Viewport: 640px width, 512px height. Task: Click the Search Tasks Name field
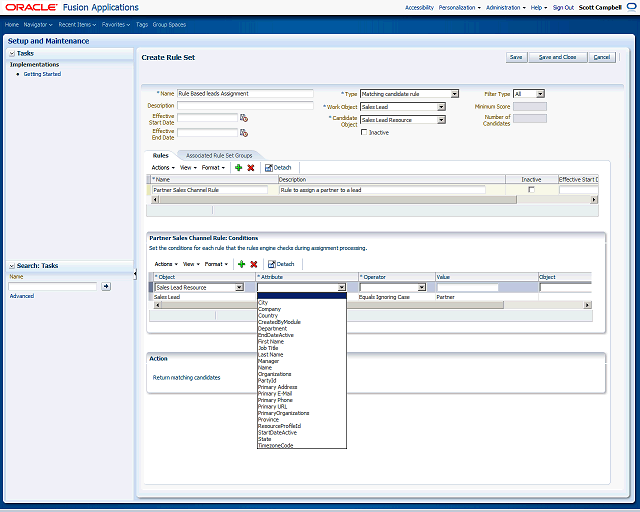pyautogui.click(x=52, y=286)
